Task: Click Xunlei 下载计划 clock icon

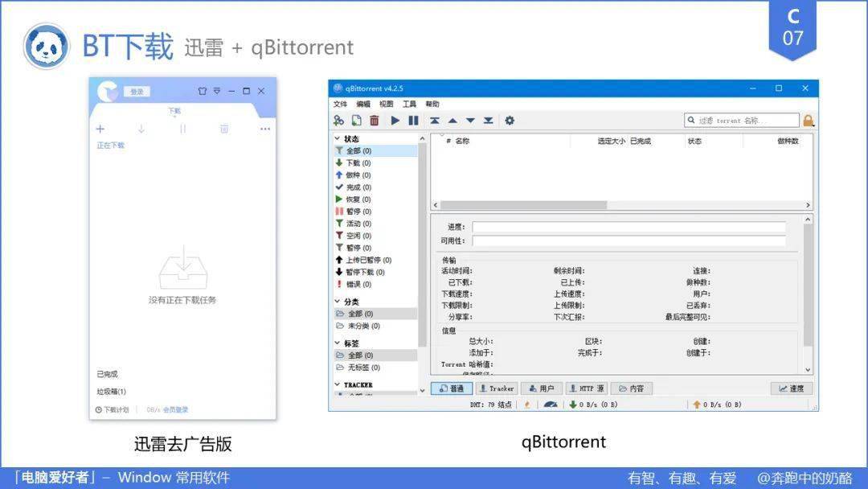Action: tap(99, 410)
